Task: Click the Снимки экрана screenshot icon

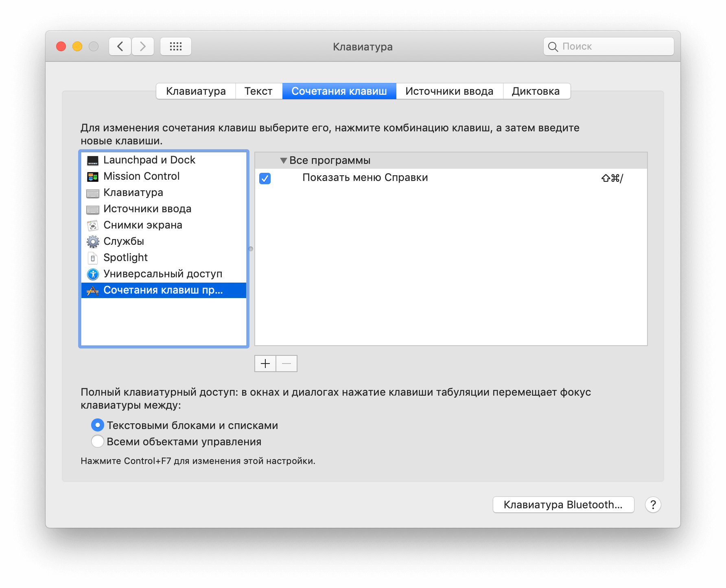Action: click(x=93, y=226)
